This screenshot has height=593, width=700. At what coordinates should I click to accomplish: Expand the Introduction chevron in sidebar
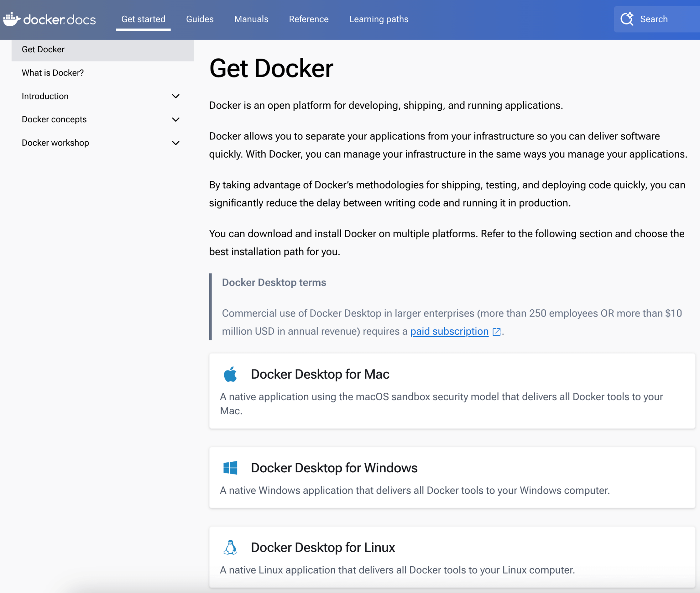[x=176, y=96]
